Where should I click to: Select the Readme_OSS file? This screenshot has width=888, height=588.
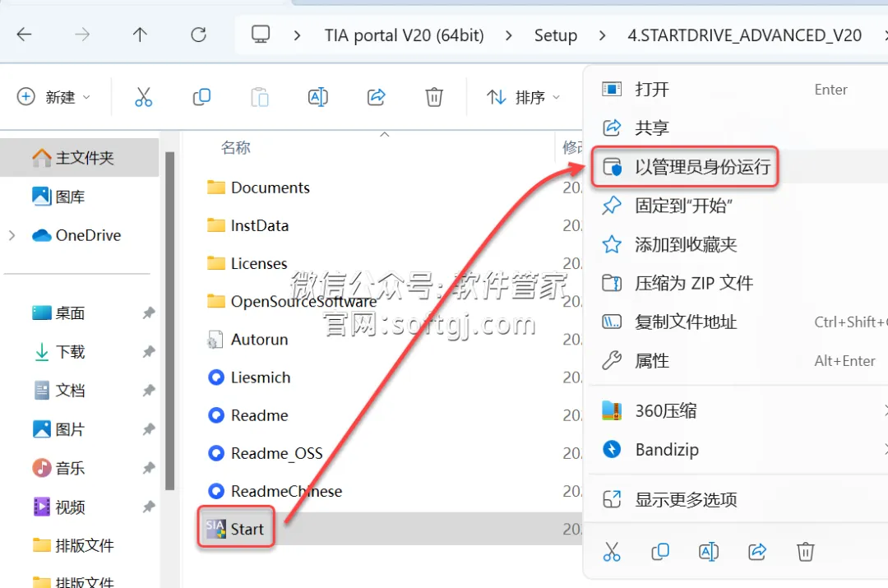[265, 453]
